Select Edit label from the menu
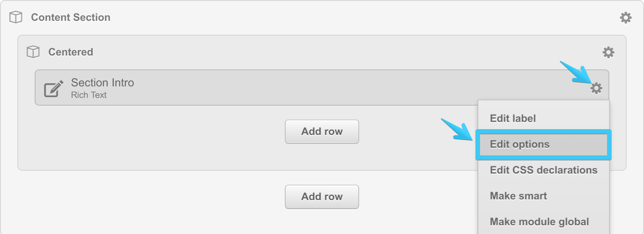 pos(513,118)
